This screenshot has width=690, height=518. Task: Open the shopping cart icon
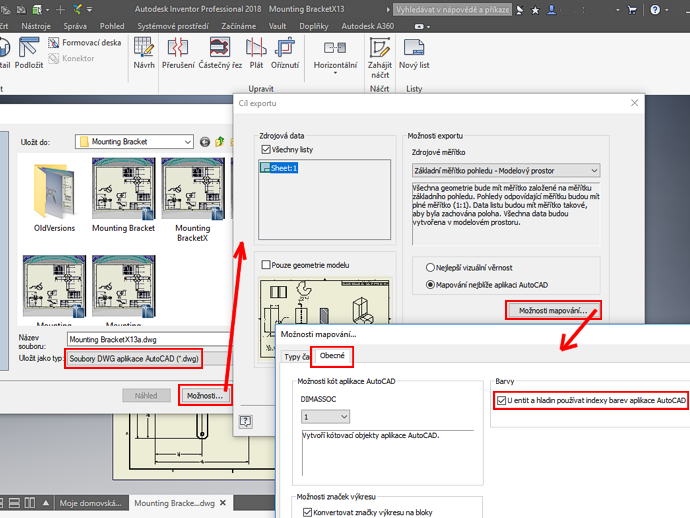tap(632, 10)
